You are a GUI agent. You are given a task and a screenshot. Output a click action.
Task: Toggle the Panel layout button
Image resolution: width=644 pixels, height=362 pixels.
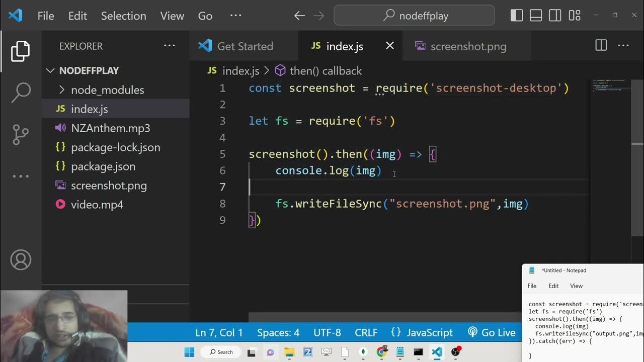coord(536,16)
